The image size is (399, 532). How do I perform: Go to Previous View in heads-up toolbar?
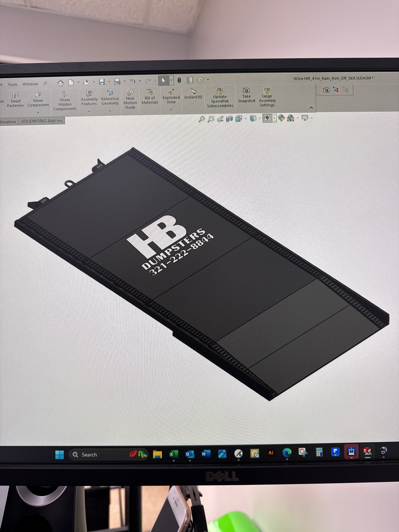tap(220, 119)
